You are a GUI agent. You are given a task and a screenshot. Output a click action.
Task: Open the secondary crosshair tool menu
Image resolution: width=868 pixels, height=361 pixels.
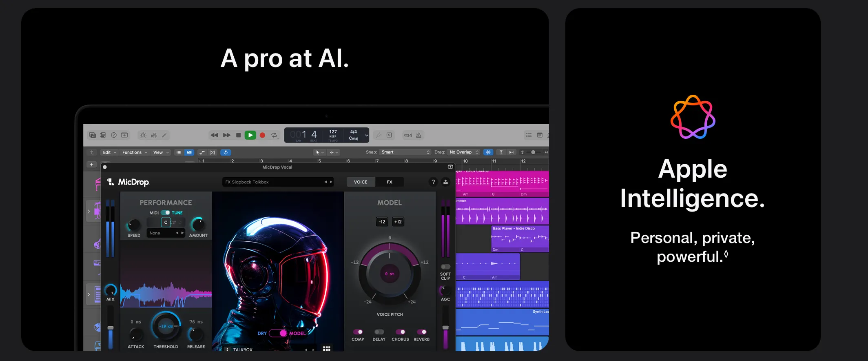point(334,152)
